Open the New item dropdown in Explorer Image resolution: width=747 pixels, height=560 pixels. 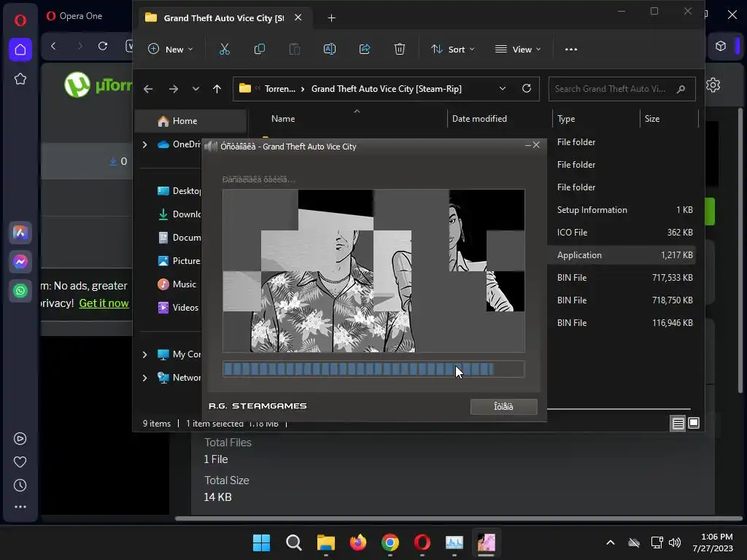tap(171, 49)
